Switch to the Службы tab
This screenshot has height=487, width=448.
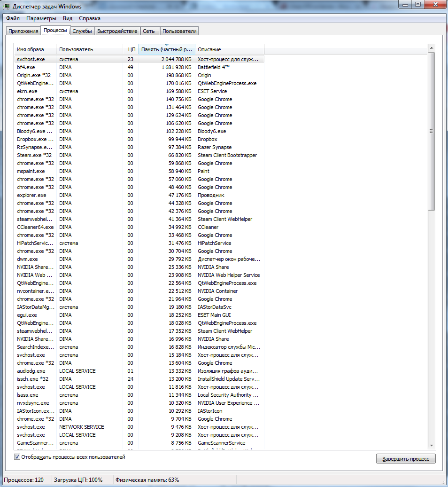coord(82,31)
